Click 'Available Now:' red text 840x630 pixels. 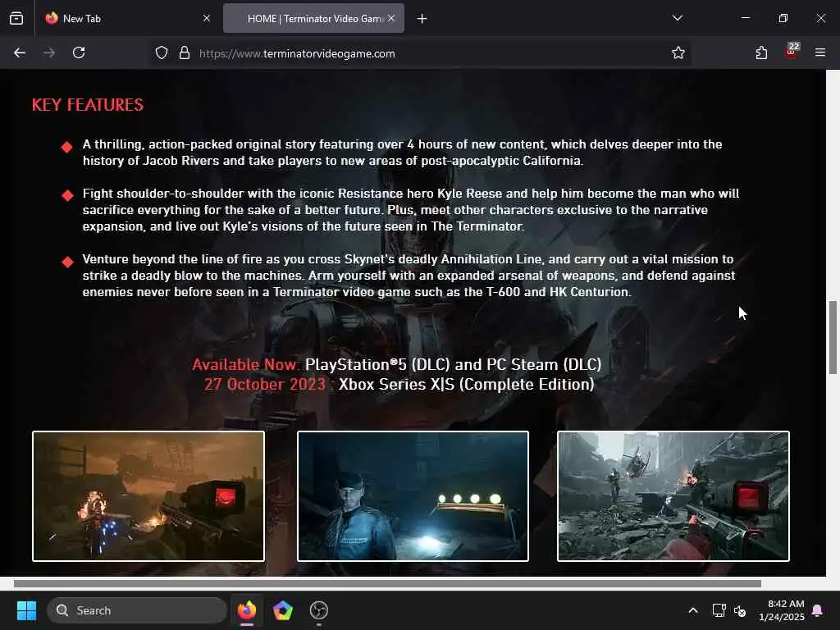pyautogui.click(x=246, y=364)
